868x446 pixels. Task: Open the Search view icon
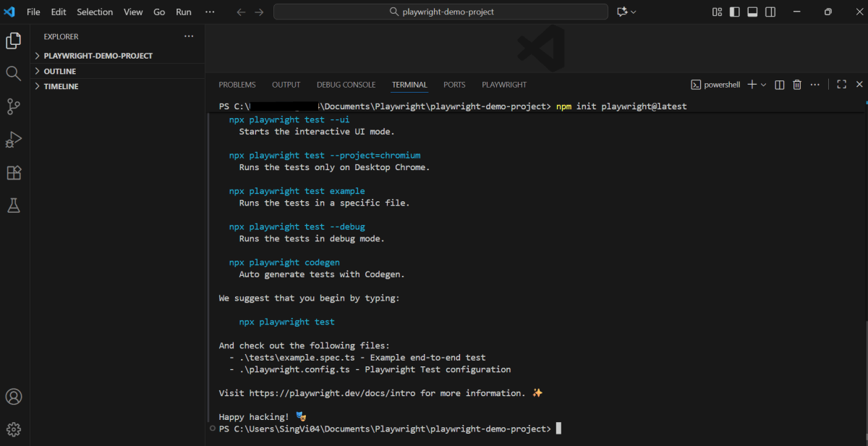pos(13,73)
